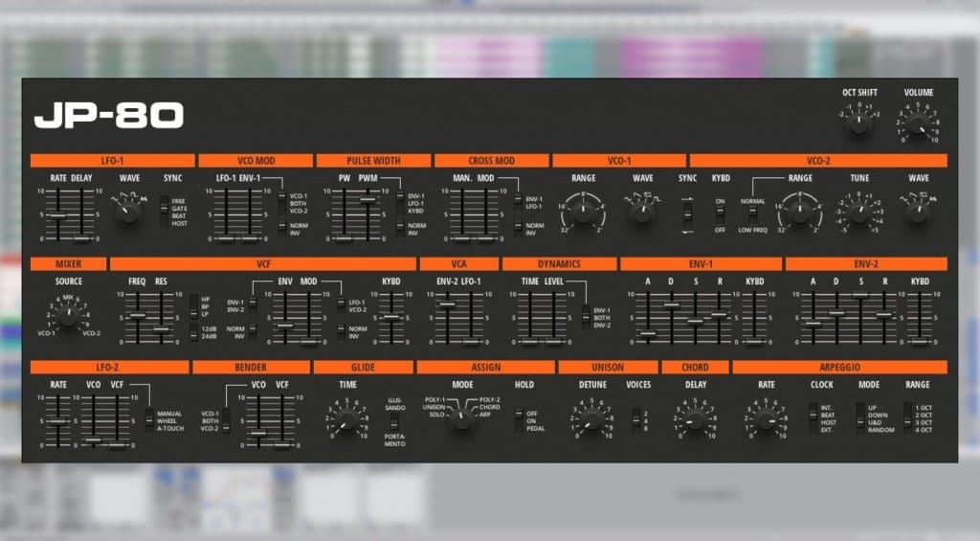Turn the UNISON DETUNE knob
The image size is (980, 541).
591,421
